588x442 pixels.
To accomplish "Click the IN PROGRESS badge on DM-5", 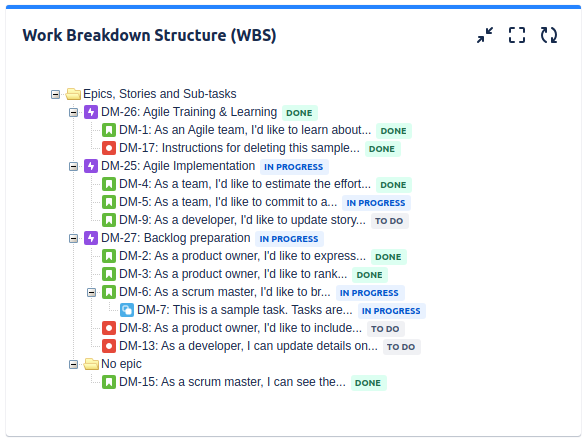I will 376,203.
